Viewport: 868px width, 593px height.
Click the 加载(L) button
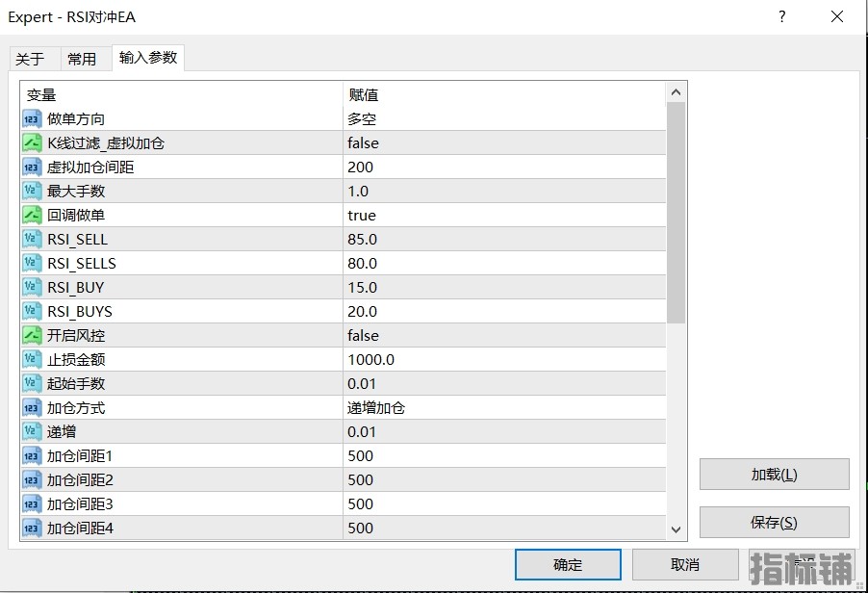(774, 475)
